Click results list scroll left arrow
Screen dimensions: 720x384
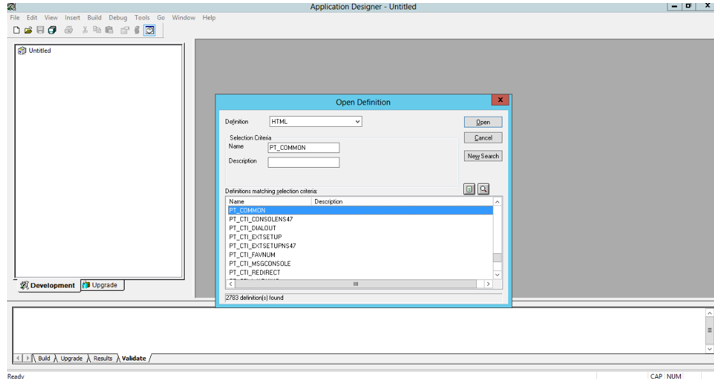pyautogui.click(x=231, y=284)
